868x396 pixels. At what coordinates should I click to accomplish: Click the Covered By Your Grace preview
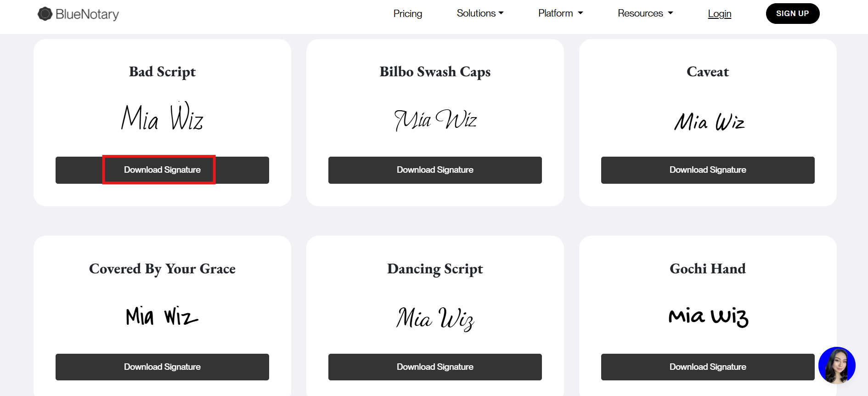(x=162, y=316)
